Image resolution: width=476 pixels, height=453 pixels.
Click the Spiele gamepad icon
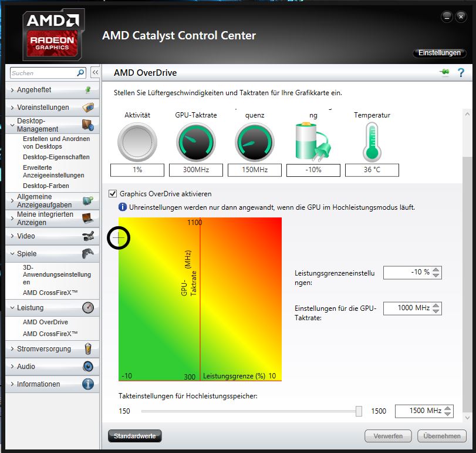point(87,253)
